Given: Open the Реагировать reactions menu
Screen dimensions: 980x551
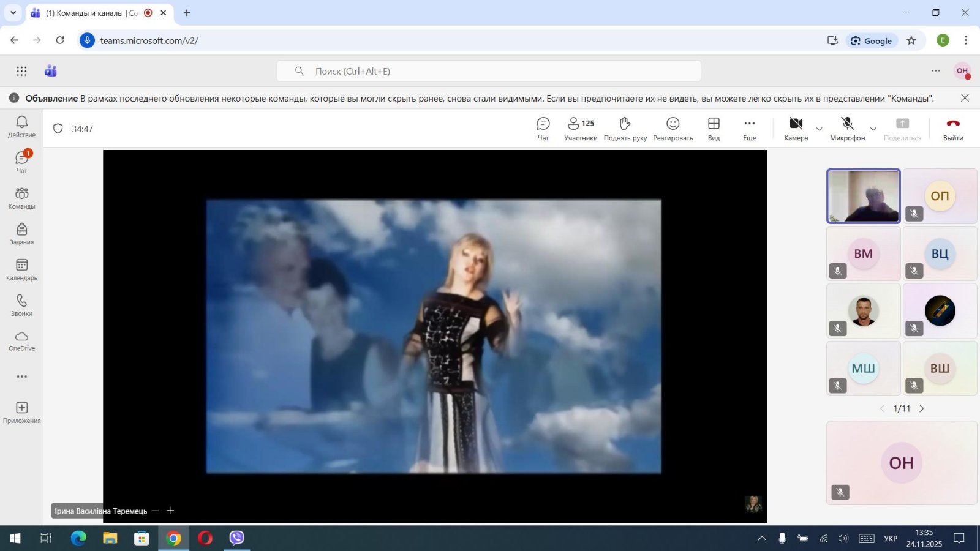Looking at the screenshot, I should [673, 129].
